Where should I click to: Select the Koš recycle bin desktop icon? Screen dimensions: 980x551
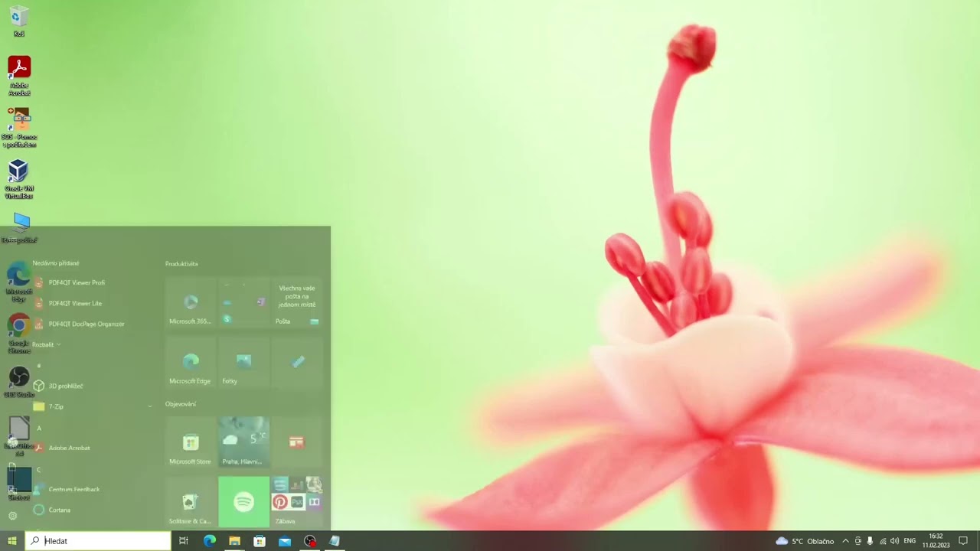18,21
